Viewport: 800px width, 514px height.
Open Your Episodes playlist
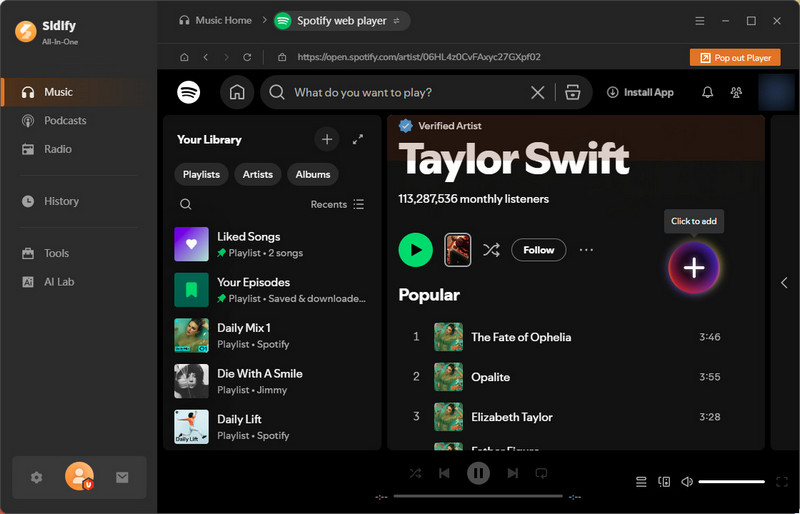click(271, 290)
